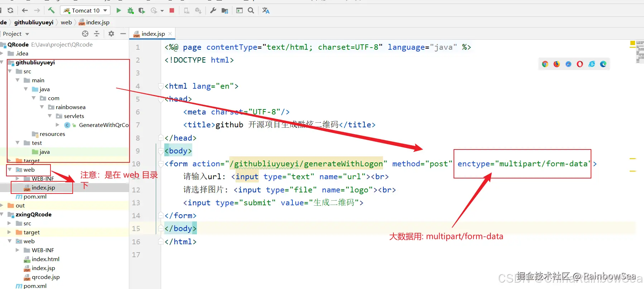Image resolution: width=644 pixels, height=289 pixels.
Task: Open the profiler dropdown arrow
Action: [x=162, y=11]
